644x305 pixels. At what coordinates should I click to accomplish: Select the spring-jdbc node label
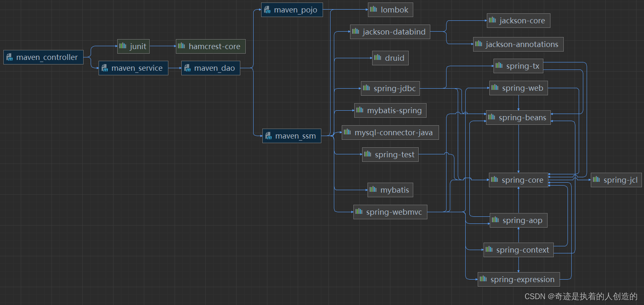395,88
